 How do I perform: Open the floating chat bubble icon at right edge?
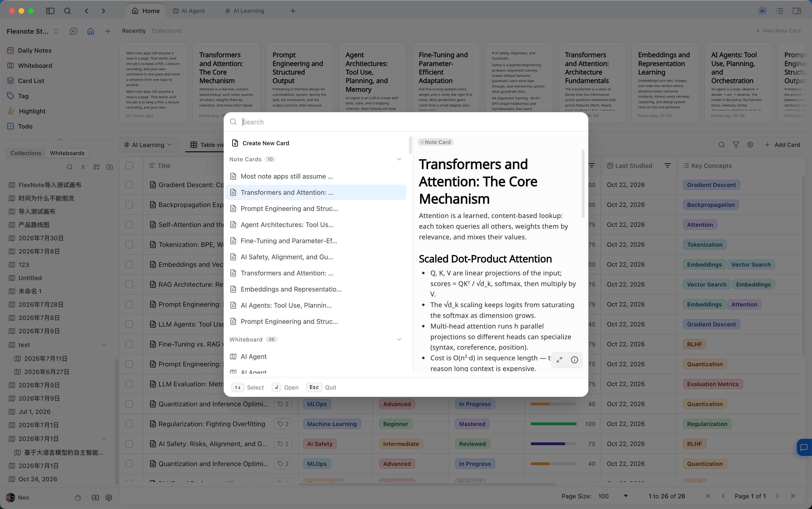(x=804, y=447)
